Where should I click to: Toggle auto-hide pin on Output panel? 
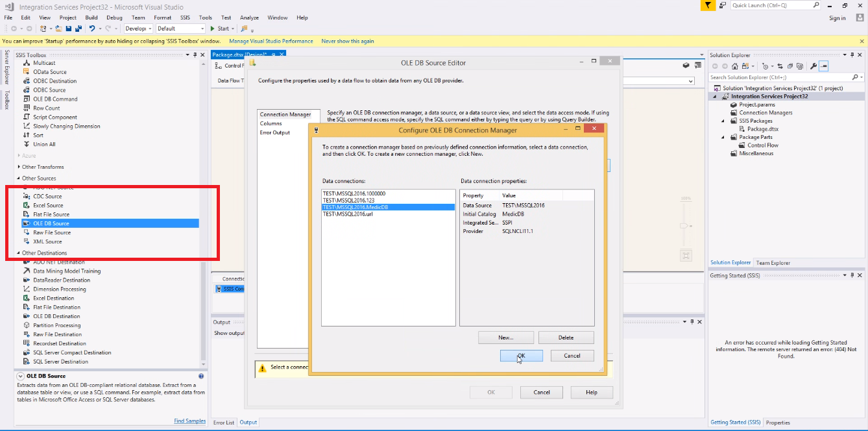click(x=692, y=322)
